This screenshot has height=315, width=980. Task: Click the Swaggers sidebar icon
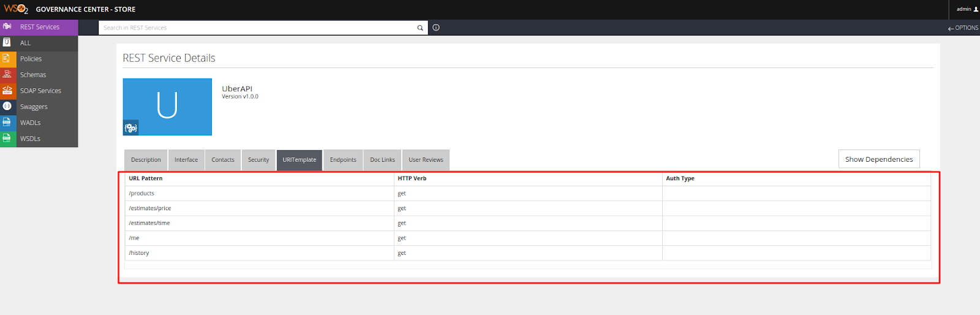7,106
